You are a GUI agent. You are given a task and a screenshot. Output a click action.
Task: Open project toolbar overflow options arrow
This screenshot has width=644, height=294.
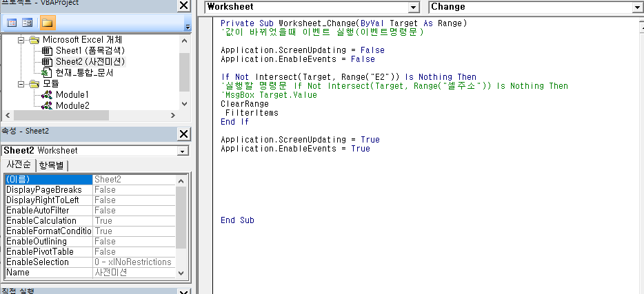pyautogui.click(x=187, y=26)
